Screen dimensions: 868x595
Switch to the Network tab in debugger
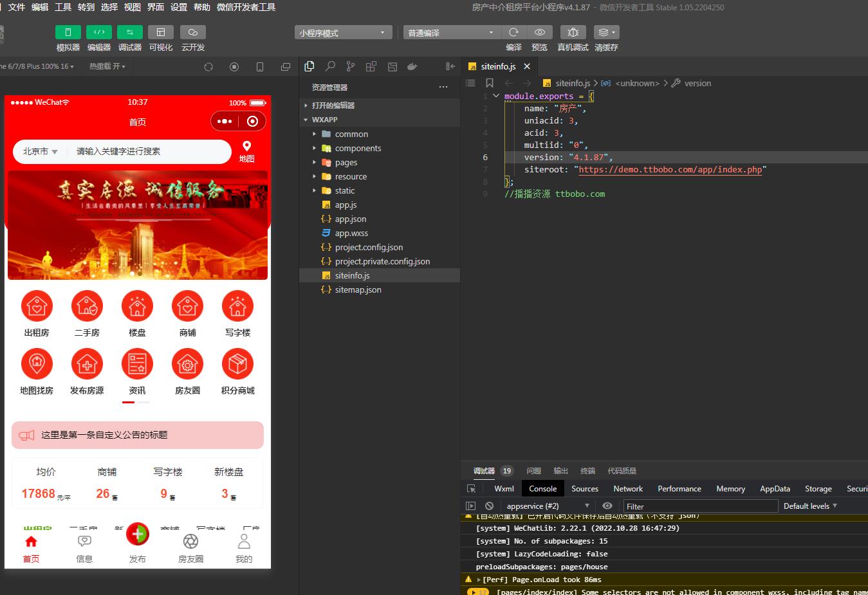[627, 489]
